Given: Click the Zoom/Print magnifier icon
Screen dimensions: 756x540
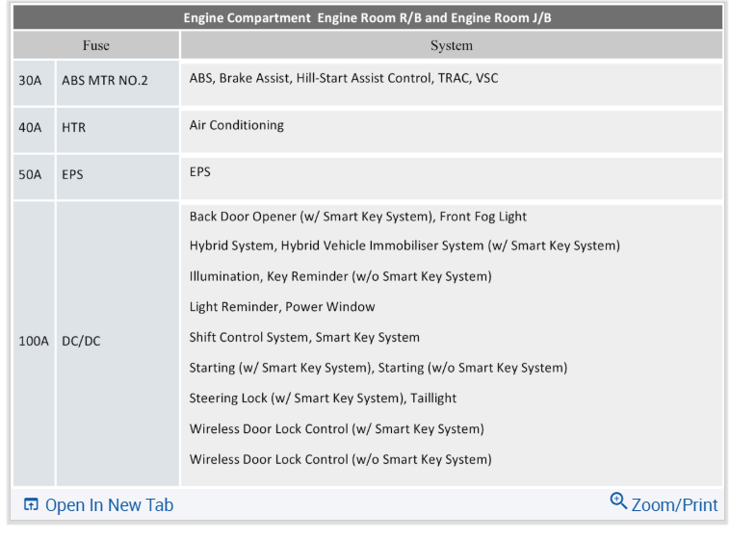Looking at the screenshot, I should [618, 501].
